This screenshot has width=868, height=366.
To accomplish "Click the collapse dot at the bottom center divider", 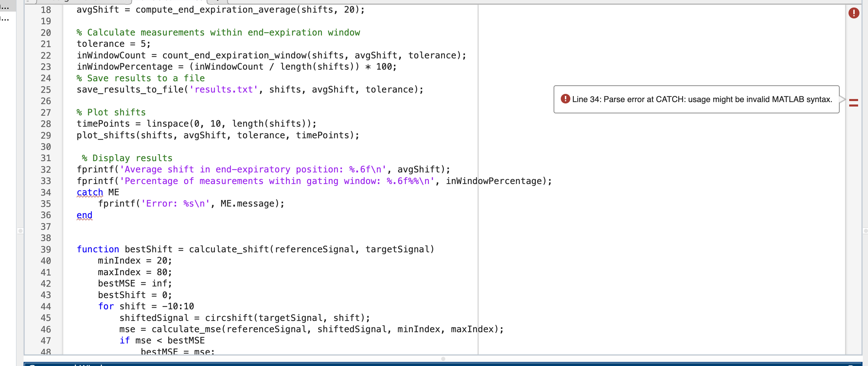I will (443, 359).
